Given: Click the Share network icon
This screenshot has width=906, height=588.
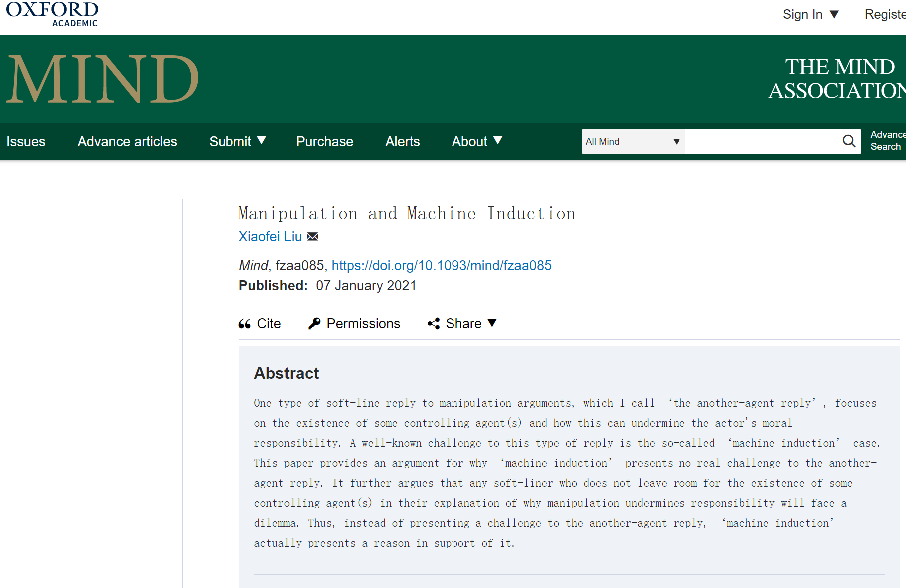Looking at the screenshot, I should tap(434, 324).
